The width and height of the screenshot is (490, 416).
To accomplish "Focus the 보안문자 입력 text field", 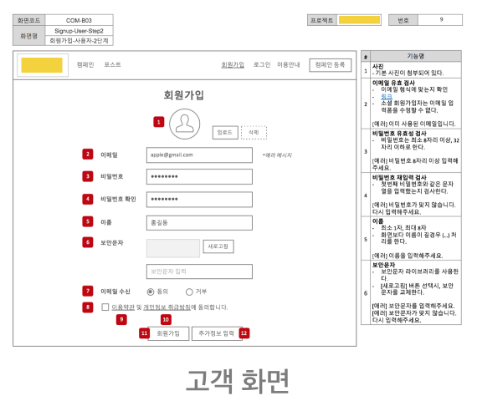I will 199,271.
